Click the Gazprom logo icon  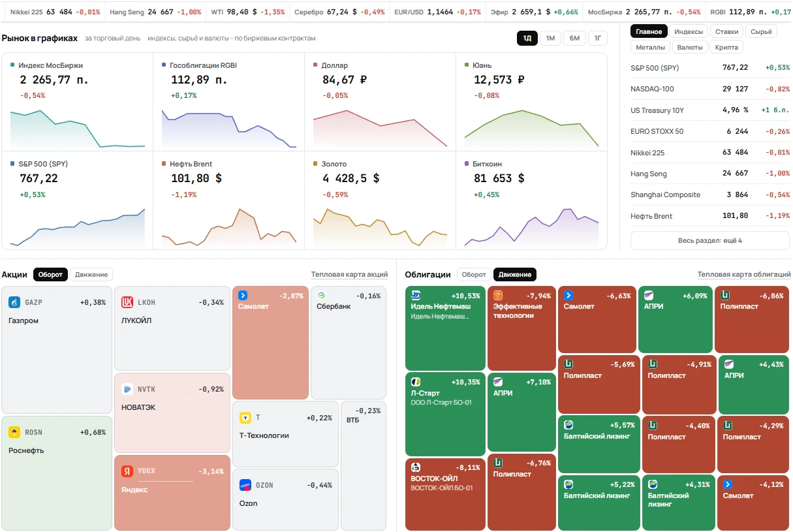[14, 302]
